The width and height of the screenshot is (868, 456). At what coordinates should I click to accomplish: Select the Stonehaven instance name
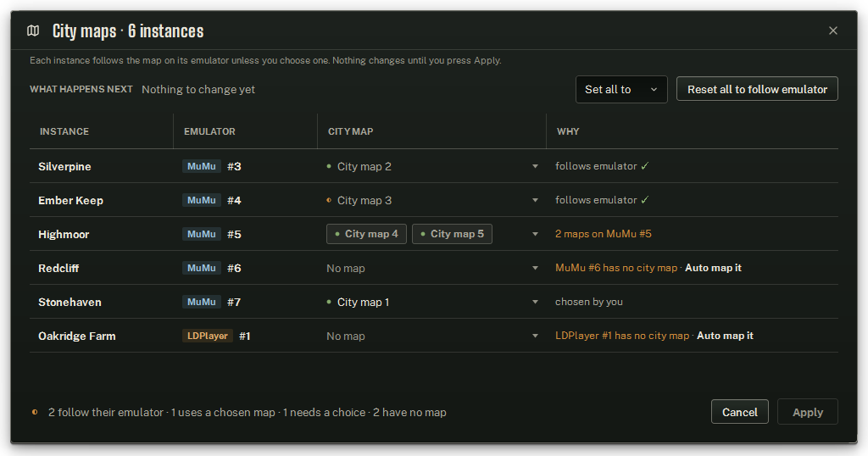click(70, 302)
